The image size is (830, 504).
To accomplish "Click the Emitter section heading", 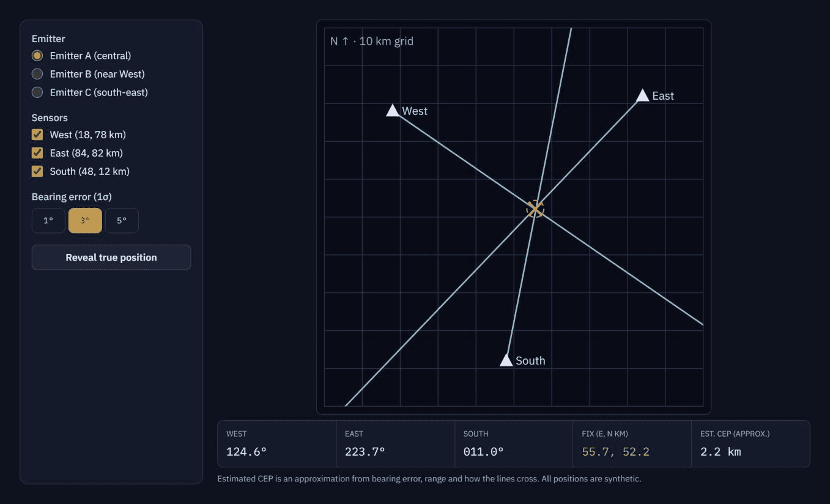I will [x=48, y=39].
